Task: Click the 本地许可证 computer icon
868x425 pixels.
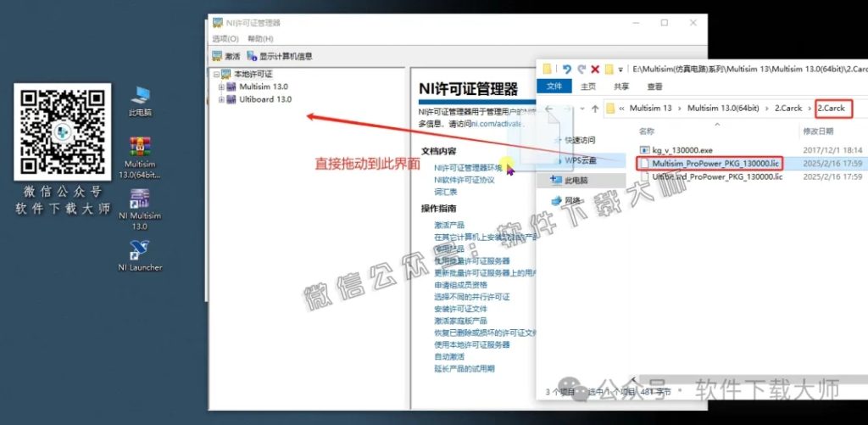Action: 225,75
